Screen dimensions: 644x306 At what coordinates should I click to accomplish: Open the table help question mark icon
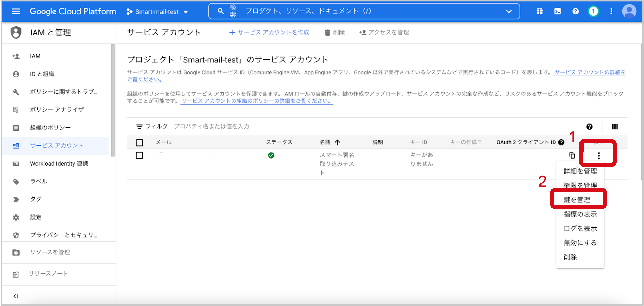coord(589,127)
